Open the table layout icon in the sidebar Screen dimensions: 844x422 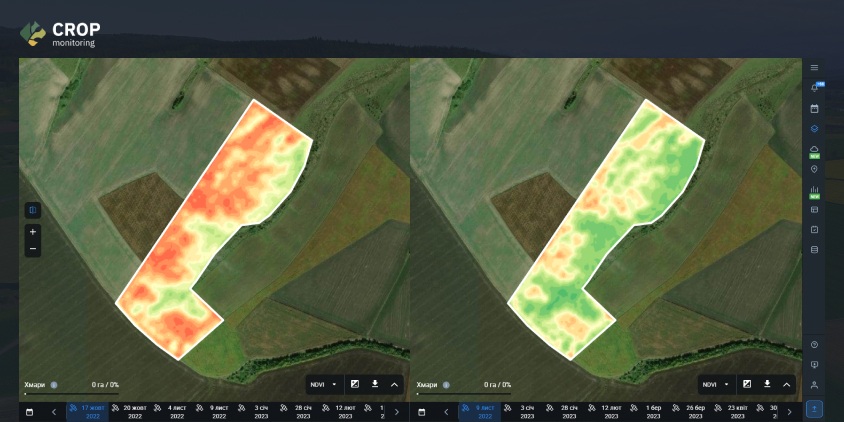pos(814,209)
